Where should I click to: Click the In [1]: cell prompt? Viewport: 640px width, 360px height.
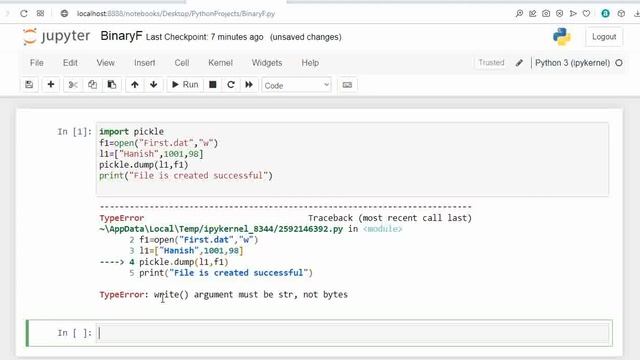pos(74,132)
